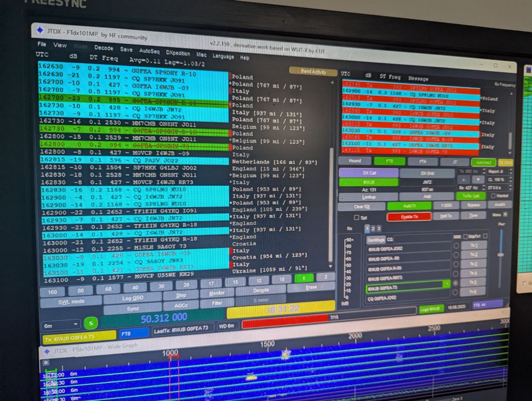Open the 6m band dropdown

click(61, 325)
